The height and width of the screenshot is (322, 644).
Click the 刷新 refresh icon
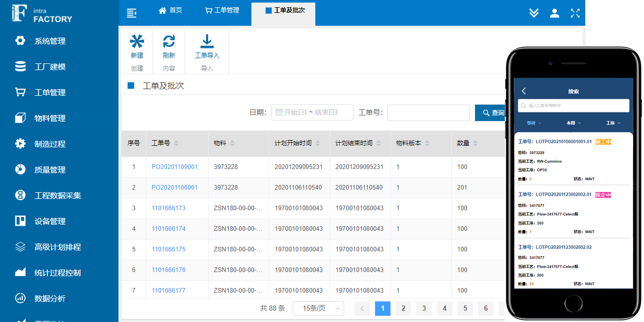click(169, 42)
